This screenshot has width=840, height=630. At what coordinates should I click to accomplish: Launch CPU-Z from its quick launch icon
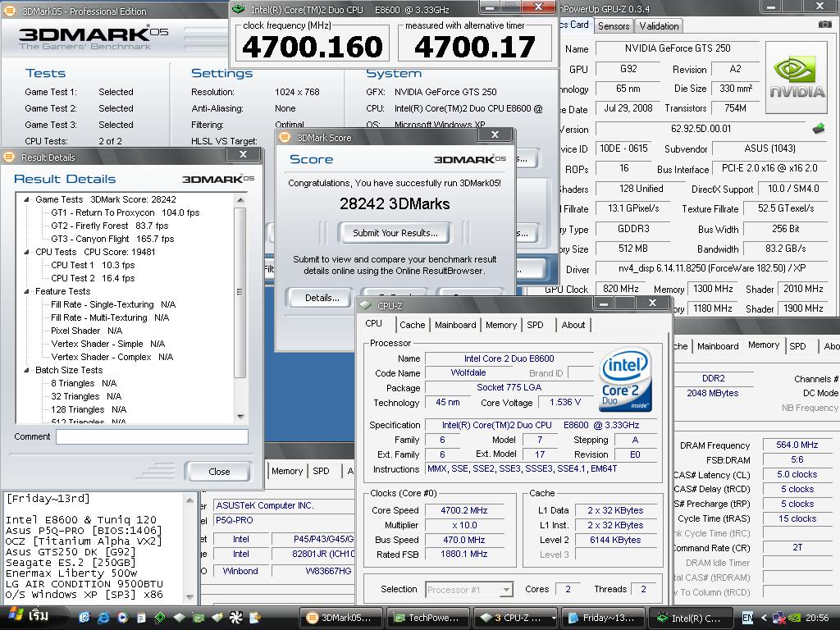[x=179, y=618]
